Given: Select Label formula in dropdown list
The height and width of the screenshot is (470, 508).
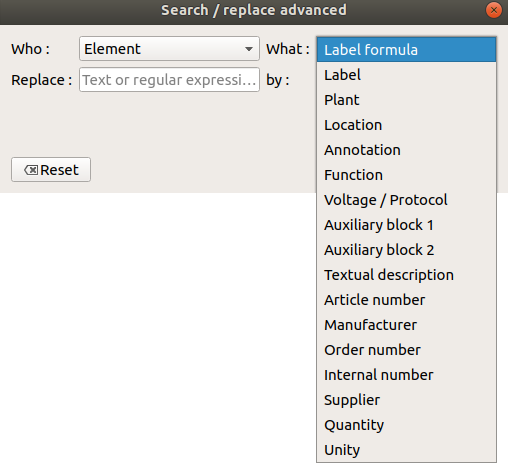Looking at the screenshot, I should (406, 50).
